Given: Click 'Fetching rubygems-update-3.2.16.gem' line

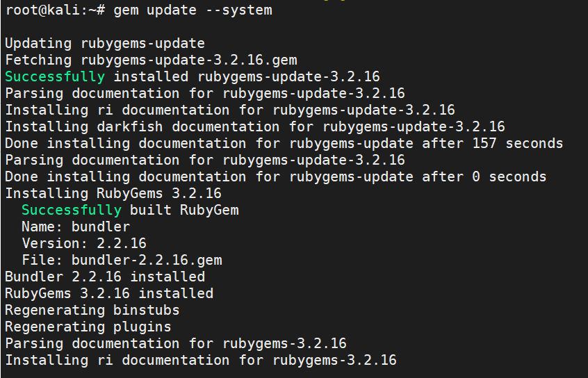Looking at the screenshot, I should click(x=151, y=60).
